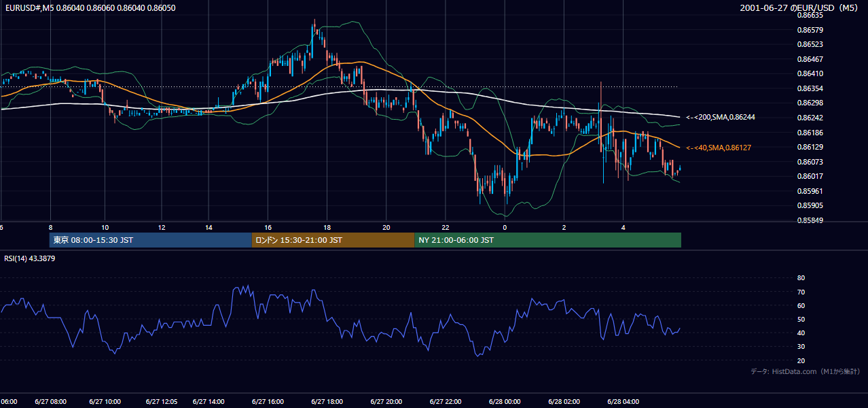Image resolution: width=868 pixels, height=408 pixels.
Task: Click price level 0.86017 on axis
Action: click(x=810, y=176)
